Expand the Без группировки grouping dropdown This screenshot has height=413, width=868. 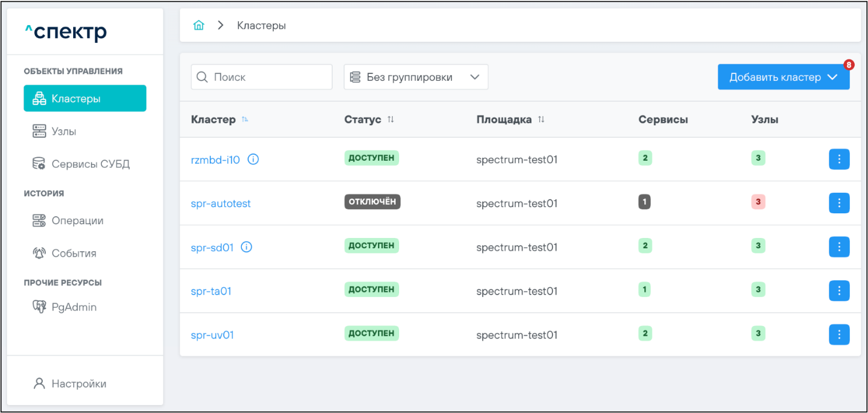(416, 77)
